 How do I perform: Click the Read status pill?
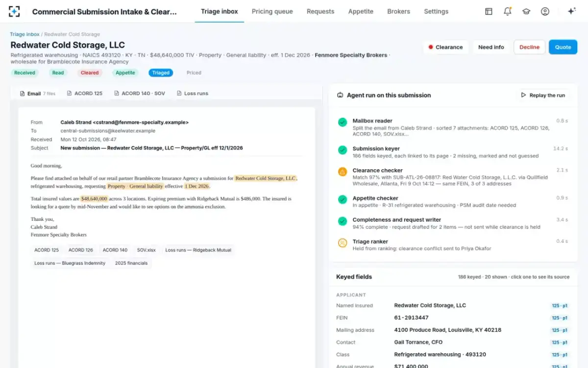pyautogui.click(x=58, y=73)
